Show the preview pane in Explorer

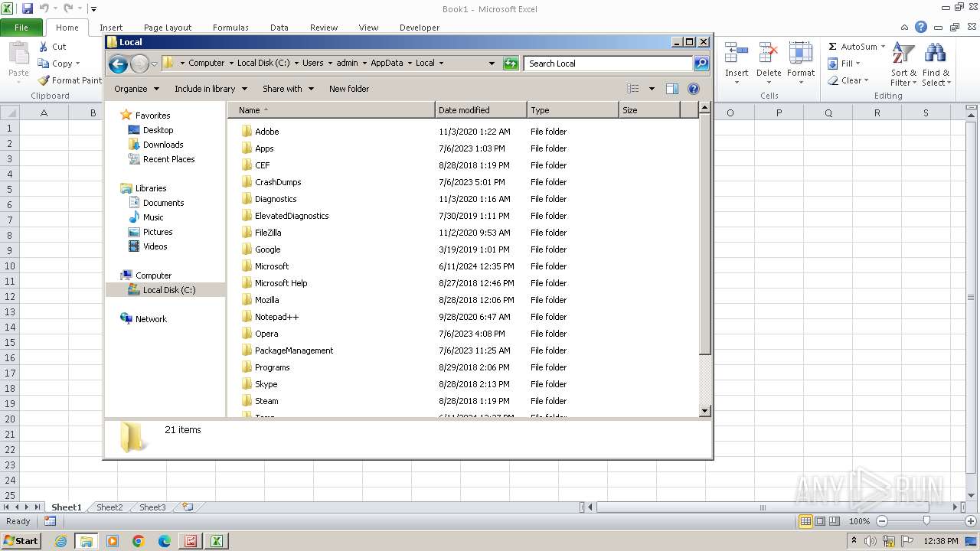(672, 89)
